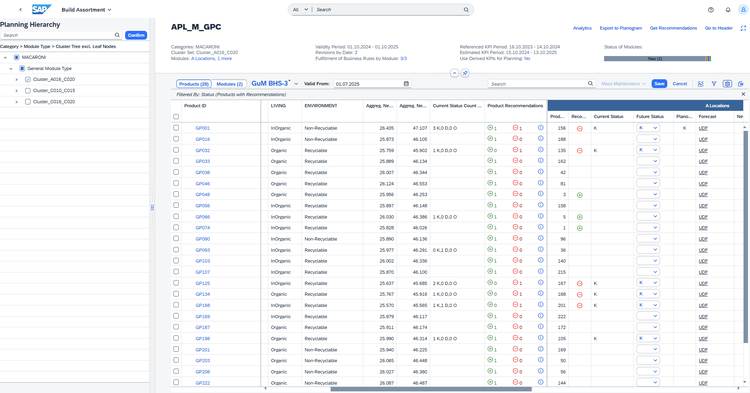This screenshot has width=750, height=393.
Task: Uncheck Cluster_A016_C020 in the hierarchy
Action: click(x=28, y=79)
